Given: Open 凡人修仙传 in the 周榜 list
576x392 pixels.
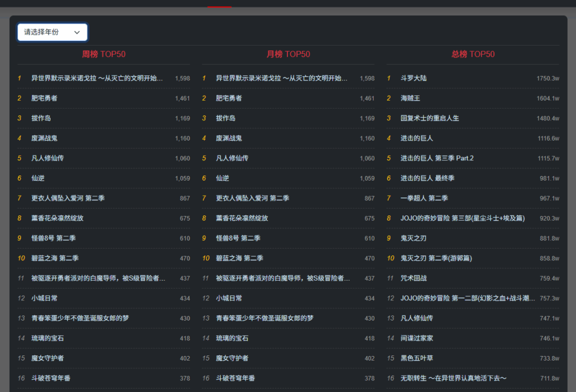Looking at the screenshot, I should point(47,158).
